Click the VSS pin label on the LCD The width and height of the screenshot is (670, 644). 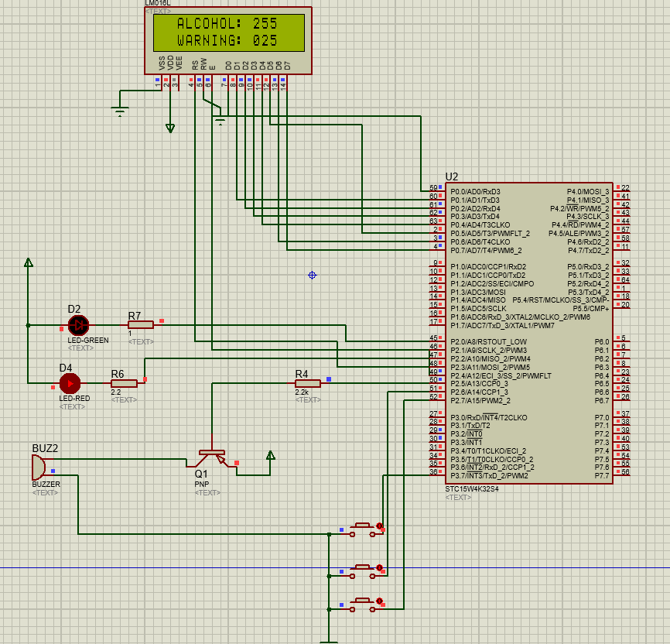pyautogui.click(x=162, y=63)
